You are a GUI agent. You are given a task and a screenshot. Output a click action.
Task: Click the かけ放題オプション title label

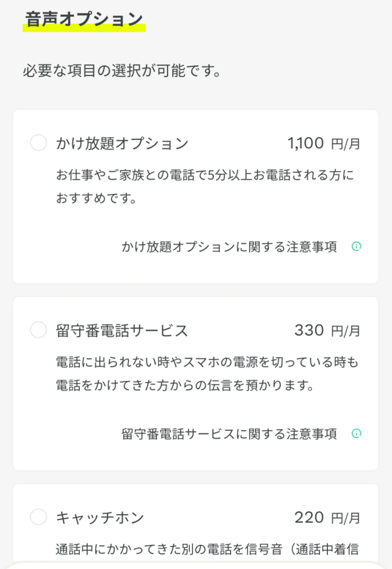click(x=122, y=143)
